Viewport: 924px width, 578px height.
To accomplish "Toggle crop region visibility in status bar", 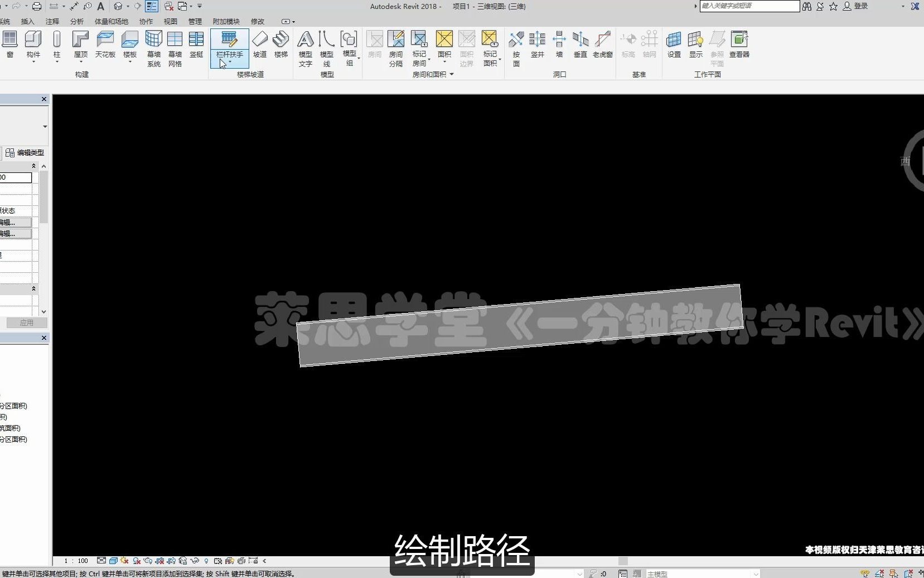I will pyautogui.click(x=171, y=561).
